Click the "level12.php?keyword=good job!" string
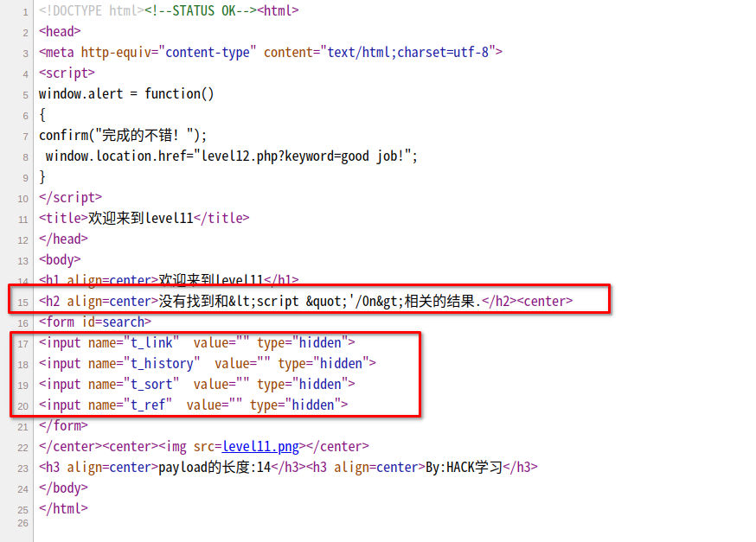This screenshot has width=756, height=542. [x=303, y=156]
